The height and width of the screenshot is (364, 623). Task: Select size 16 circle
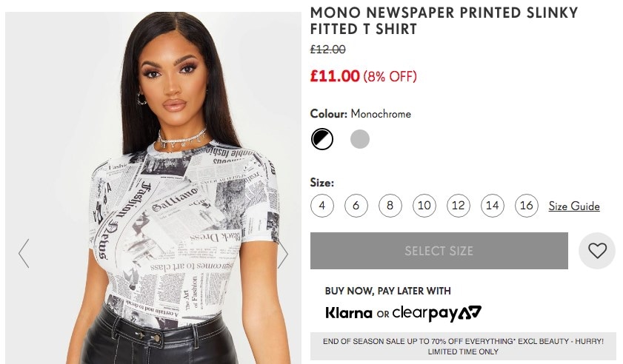point(527,205)
